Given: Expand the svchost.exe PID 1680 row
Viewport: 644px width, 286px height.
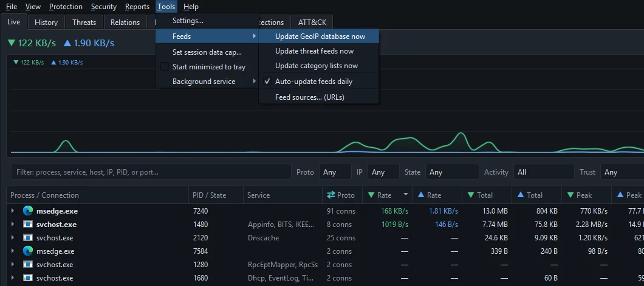Looking at the screenshot, I should [x=13, y=277].
